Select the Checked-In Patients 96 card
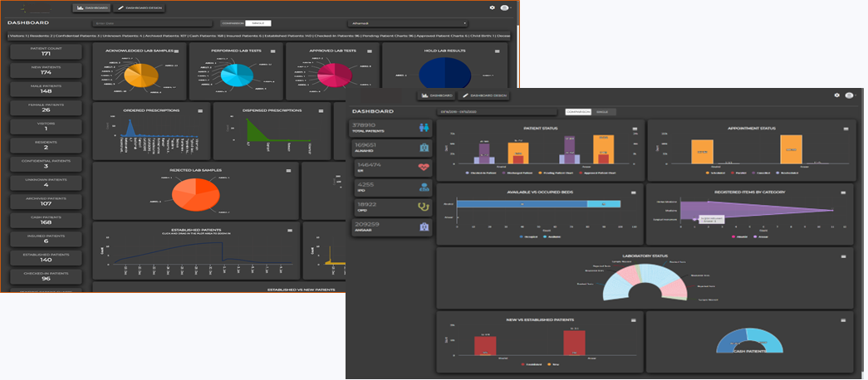Screen dimensions: 868x380 [46, 276]
